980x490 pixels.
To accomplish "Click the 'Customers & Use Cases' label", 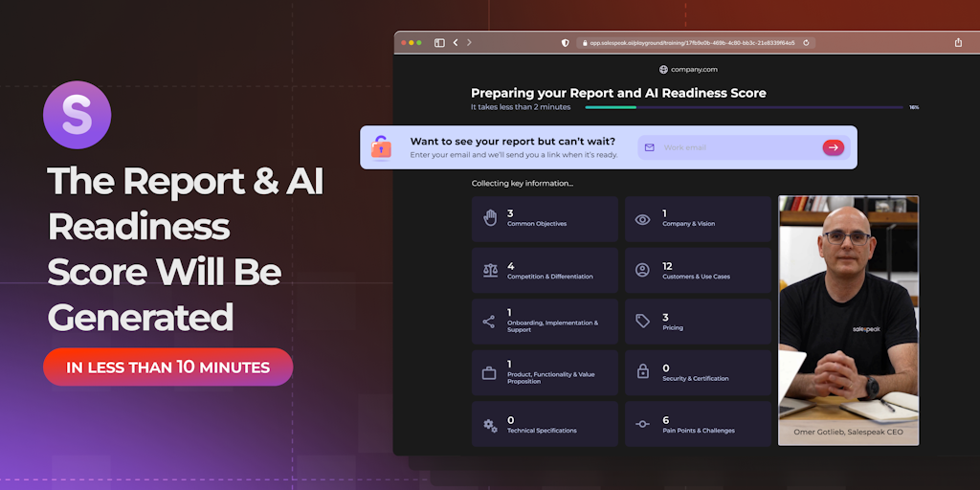I will tap(697, 277).
